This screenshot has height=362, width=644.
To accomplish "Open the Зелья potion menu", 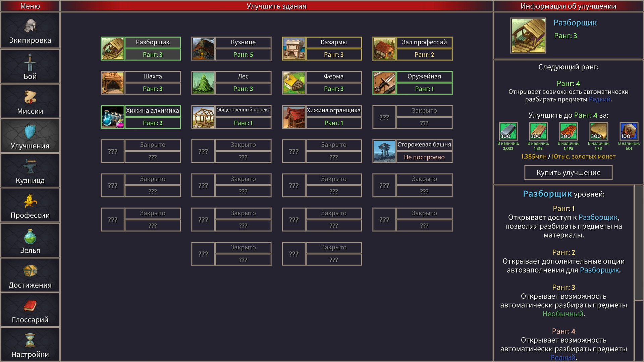I will [x=30, y=240].
